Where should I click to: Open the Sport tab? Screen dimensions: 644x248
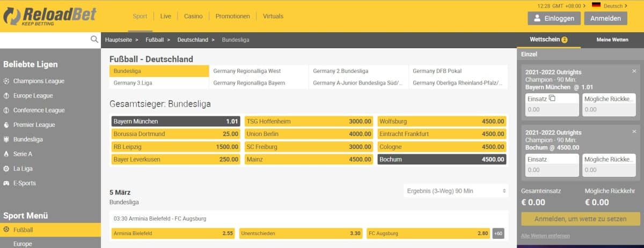coord(140,16)
